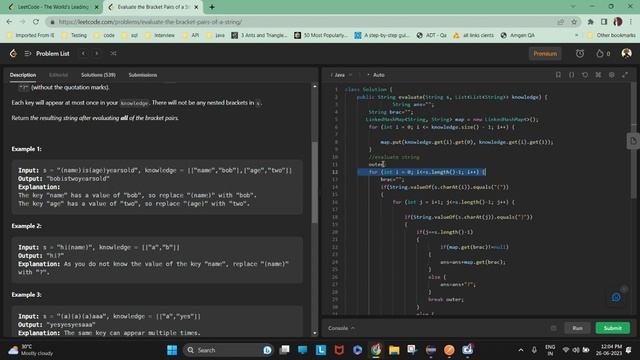Click scroll-down arrow of description panel
Image resolution: width=640 pixels, height=360 pixels.
[315, 333]
